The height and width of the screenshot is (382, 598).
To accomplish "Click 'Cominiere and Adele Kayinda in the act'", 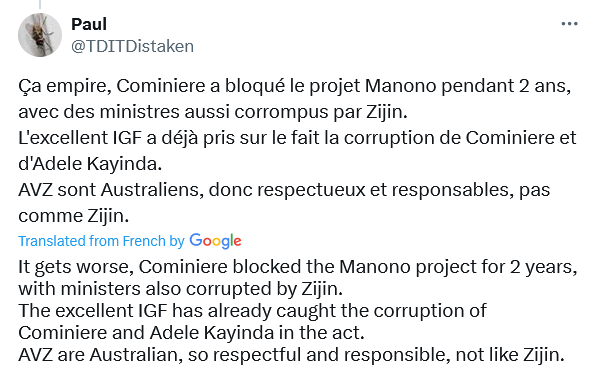I will click(x=191, y=332).
